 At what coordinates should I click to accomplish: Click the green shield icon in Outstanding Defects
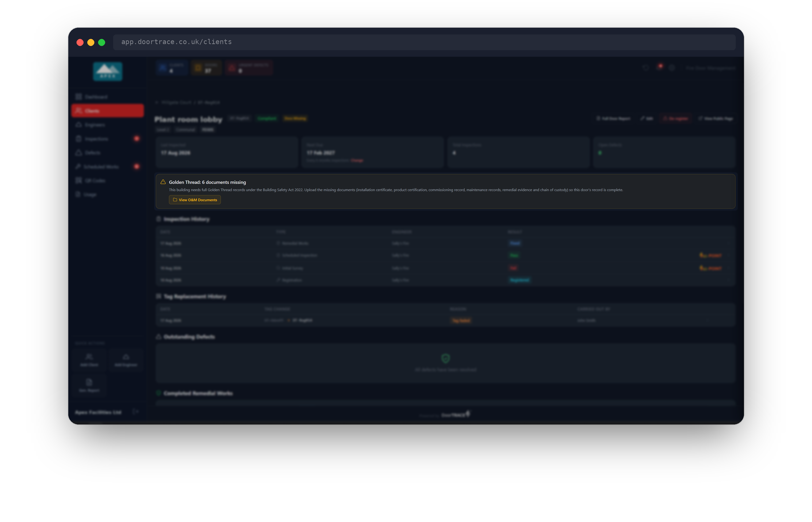445,358
